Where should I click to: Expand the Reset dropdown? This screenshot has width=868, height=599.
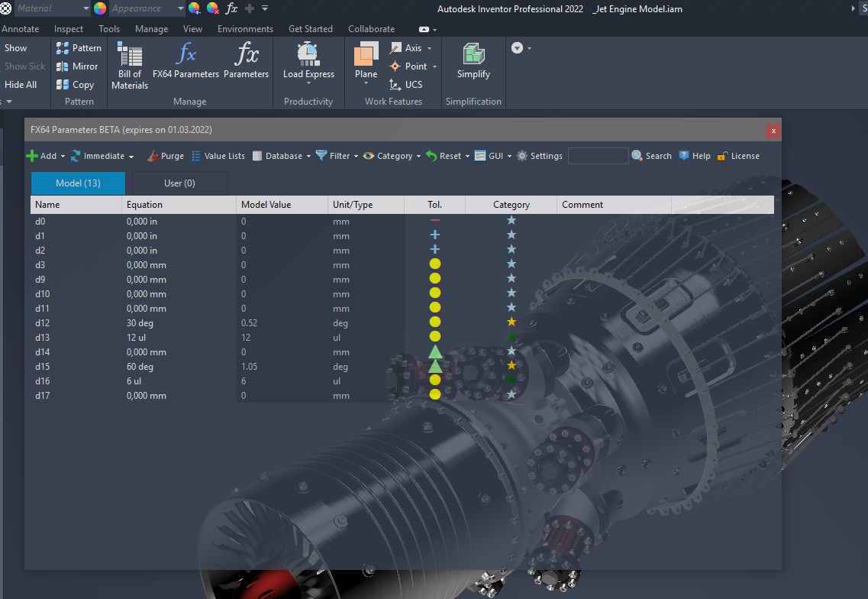point(467,157)
